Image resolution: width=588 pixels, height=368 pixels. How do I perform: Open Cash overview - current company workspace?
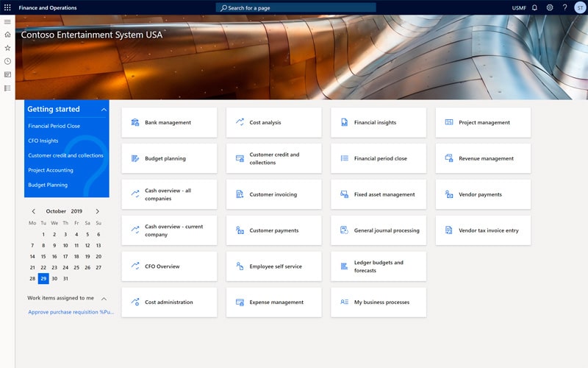tap(169, 230)
